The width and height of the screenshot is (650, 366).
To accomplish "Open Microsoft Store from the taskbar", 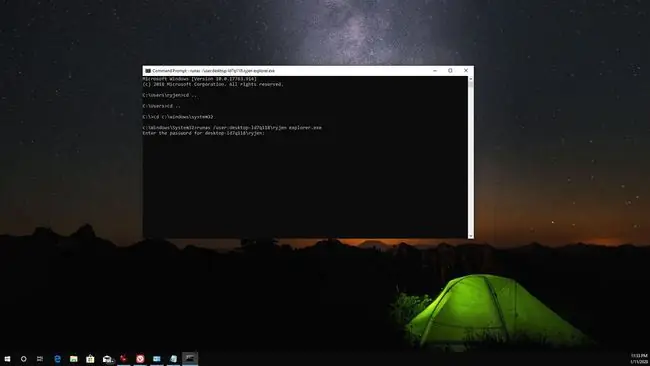I will tap(90, 359).
